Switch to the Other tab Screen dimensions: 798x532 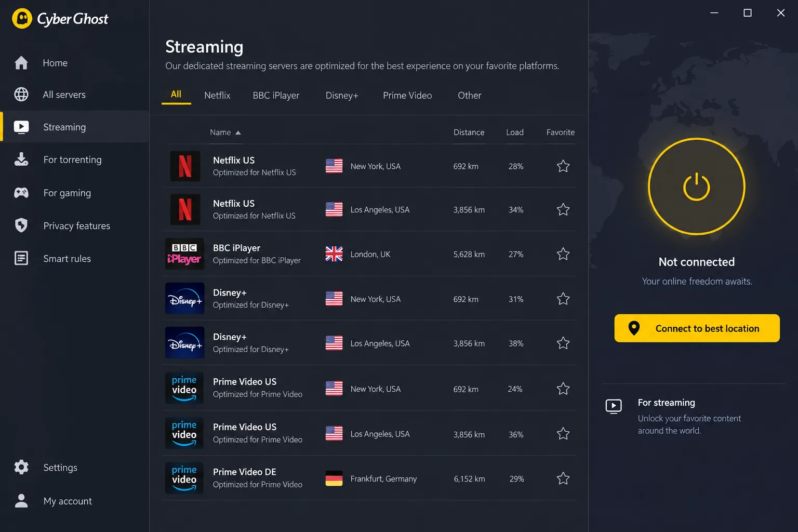tap(470, 96)
